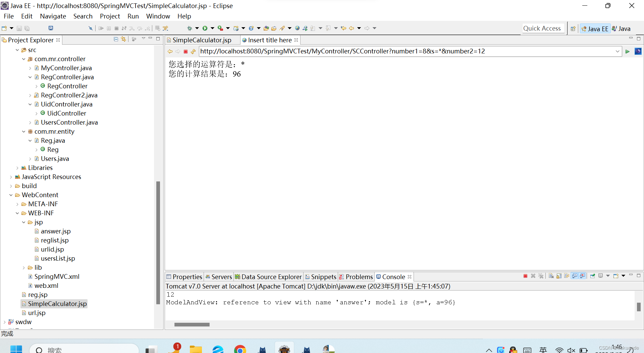Click the Windows Start button
Screen dimensions: 644x353
click(x=16, y=349)
